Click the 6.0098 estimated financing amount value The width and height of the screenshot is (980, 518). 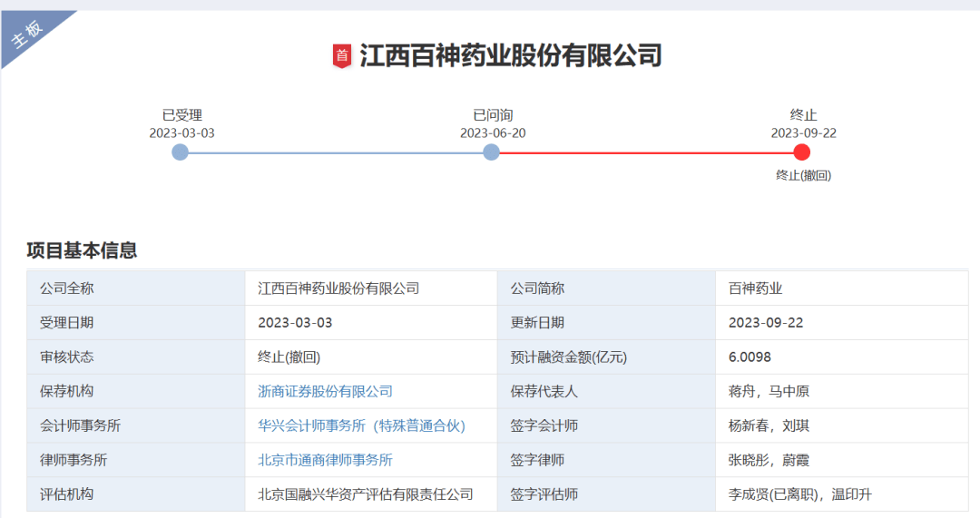pyautogui.click(x=750, y=357)
